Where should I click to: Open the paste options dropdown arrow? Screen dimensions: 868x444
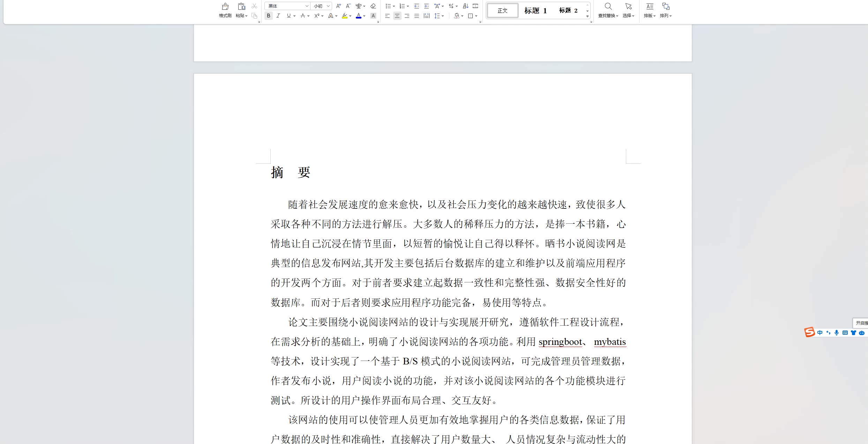coord(246,16)
